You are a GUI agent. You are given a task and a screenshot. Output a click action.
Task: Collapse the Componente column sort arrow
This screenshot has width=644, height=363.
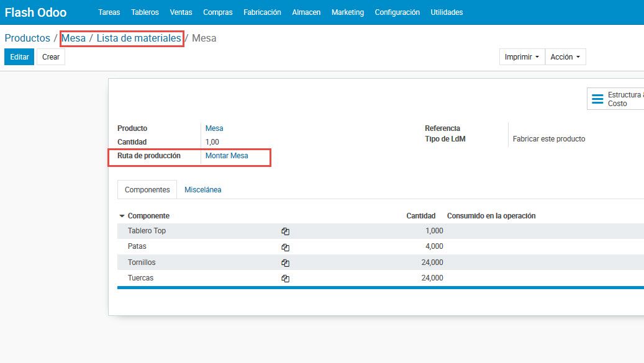pyautogui.click(x=122, y=216)
